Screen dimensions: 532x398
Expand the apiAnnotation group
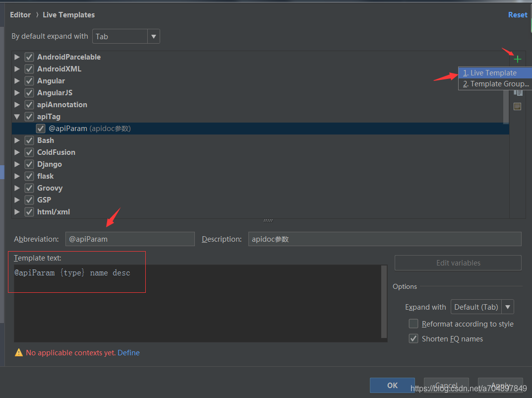tap(17, 105)
